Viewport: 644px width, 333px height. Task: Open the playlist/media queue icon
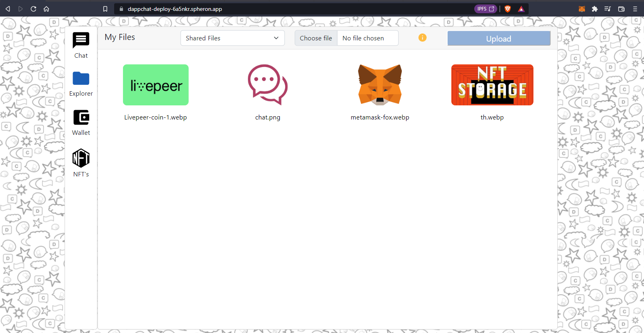(608, 9)
